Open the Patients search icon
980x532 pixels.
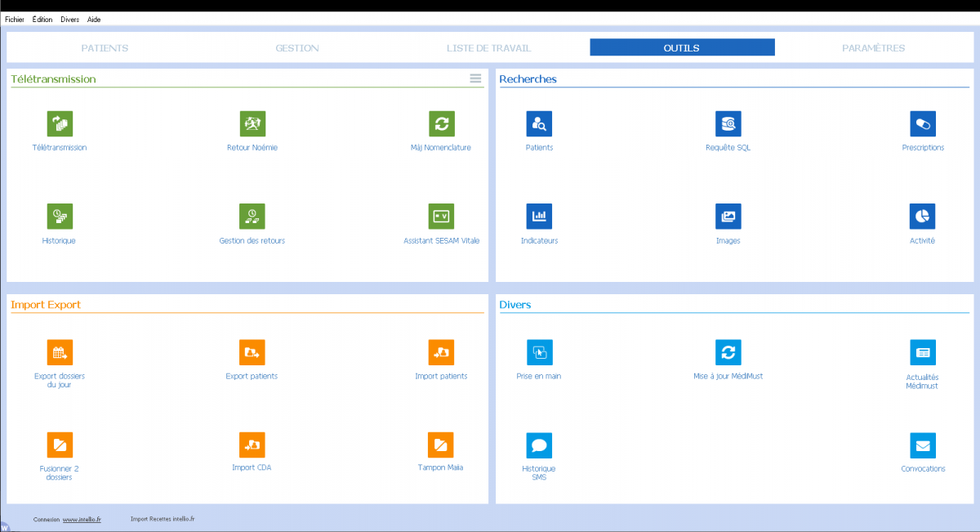[x=539, y=123]
